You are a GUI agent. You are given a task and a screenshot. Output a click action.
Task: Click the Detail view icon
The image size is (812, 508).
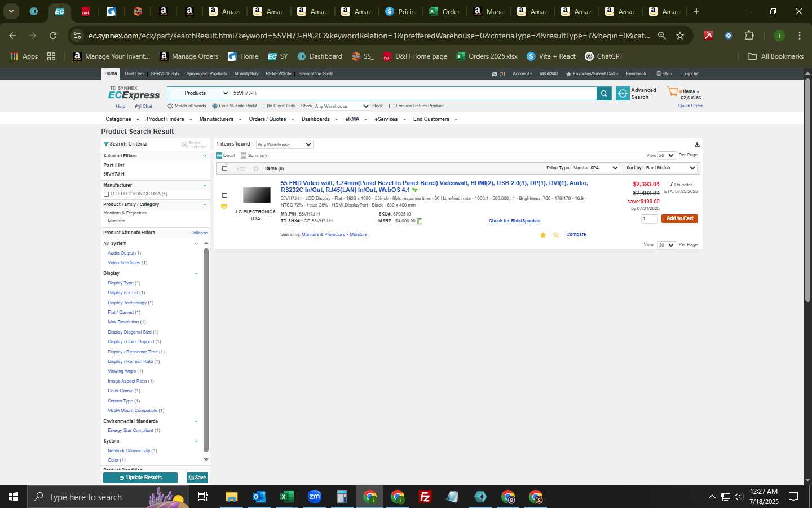[219, 156]
